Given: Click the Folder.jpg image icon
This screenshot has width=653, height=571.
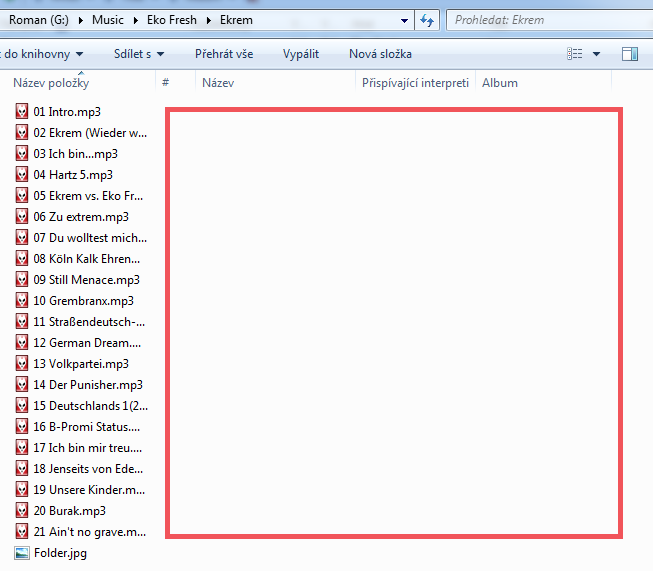Looking at the screenshot, I should [x=22, y=553].
